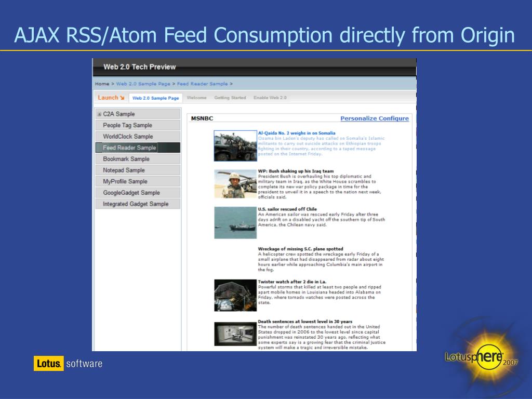
Task: Click the military truck thumbnail
Action: (x=235, y=146)
